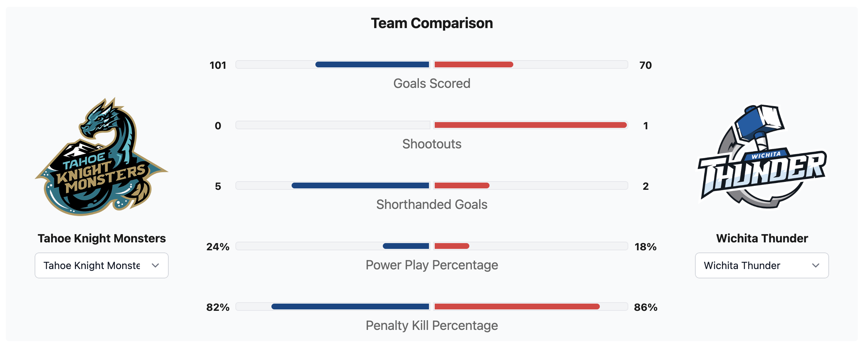Viewport: 868px width, 349px height.
Task: Click the Wichita Thunder logo
Action: tap(762, 157)
